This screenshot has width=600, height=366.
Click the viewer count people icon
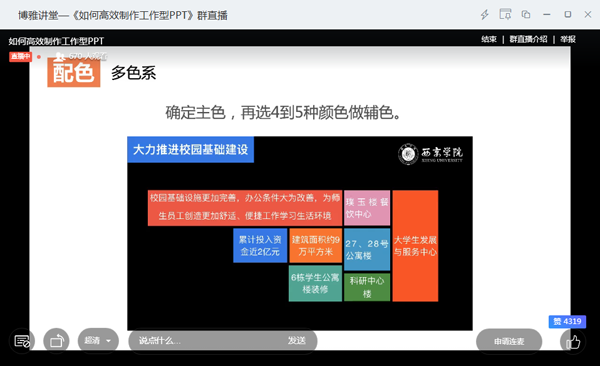coord(60,56)
